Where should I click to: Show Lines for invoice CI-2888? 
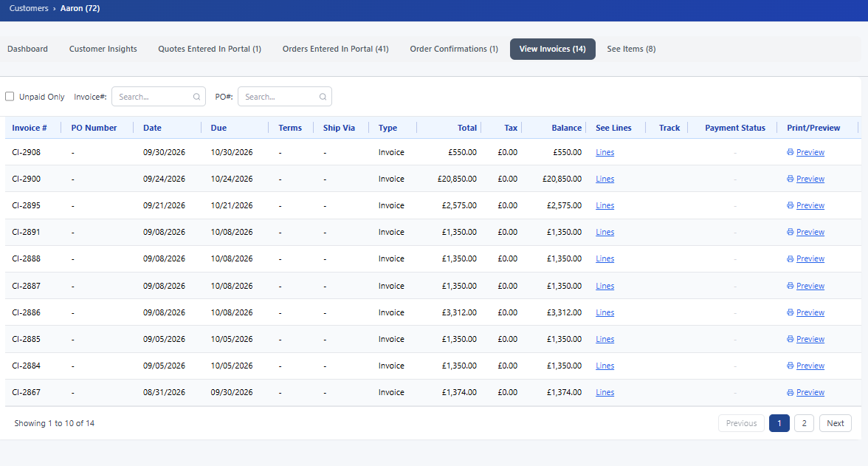tap(605, 258)
